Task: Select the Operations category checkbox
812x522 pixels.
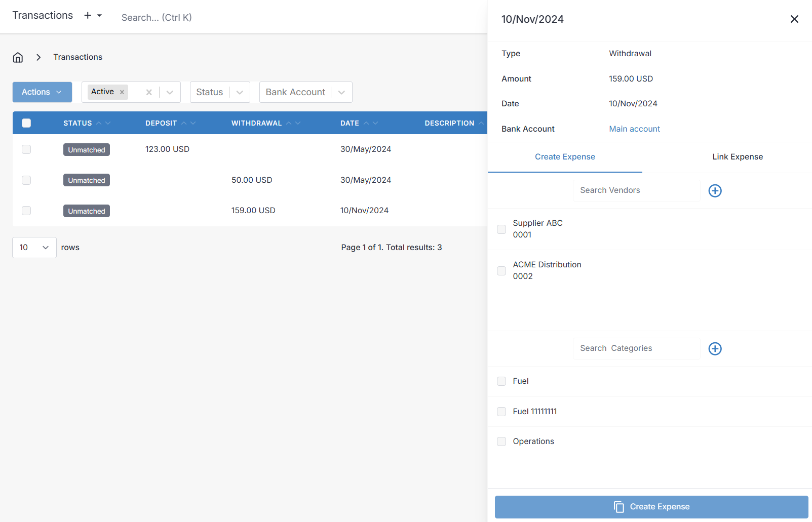Action: pos(501,441)
